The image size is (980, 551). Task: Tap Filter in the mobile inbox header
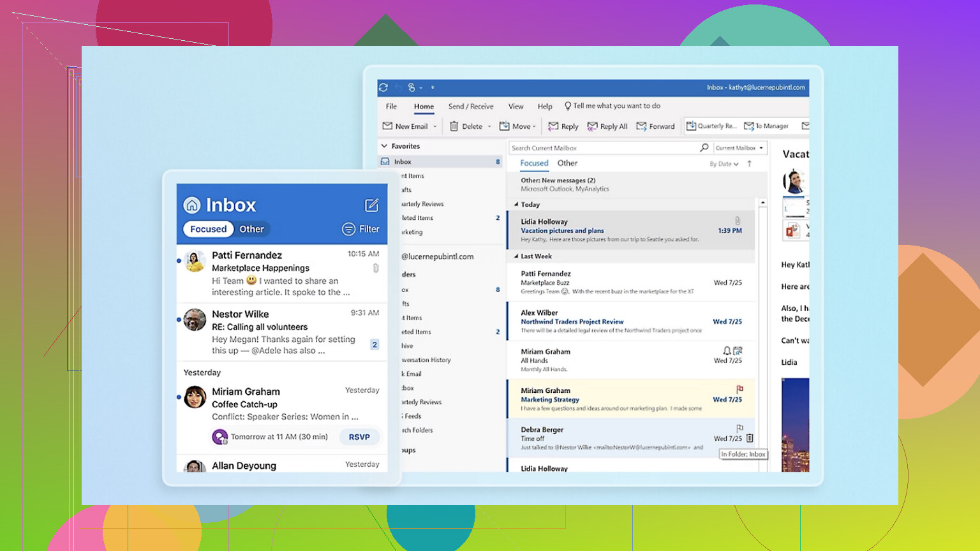pyautogui.click(x=360, y=229)
